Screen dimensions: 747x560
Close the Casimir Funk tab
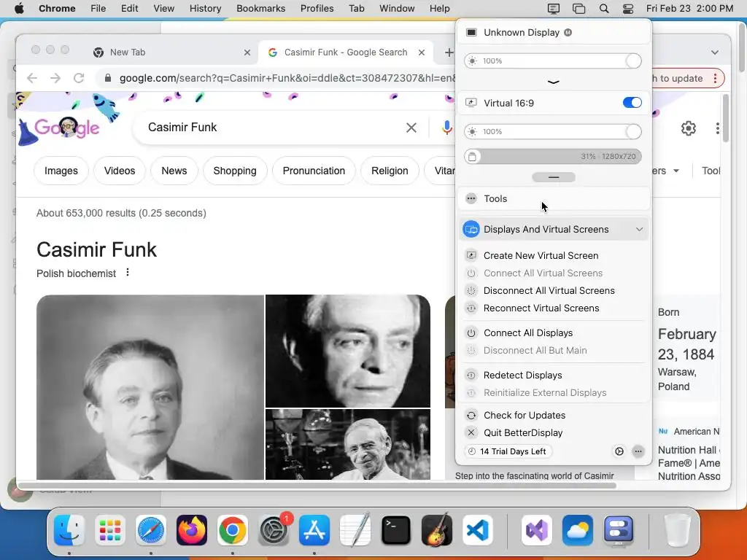421,52
